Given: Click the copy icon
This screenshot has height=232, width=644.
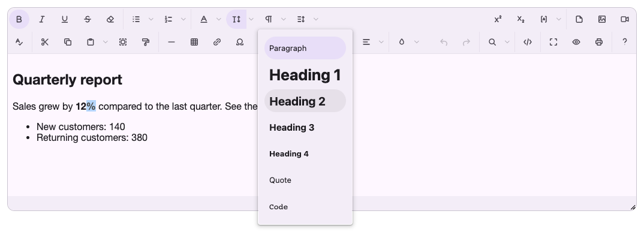Looking at the screenshot, I should click(68, 42).
